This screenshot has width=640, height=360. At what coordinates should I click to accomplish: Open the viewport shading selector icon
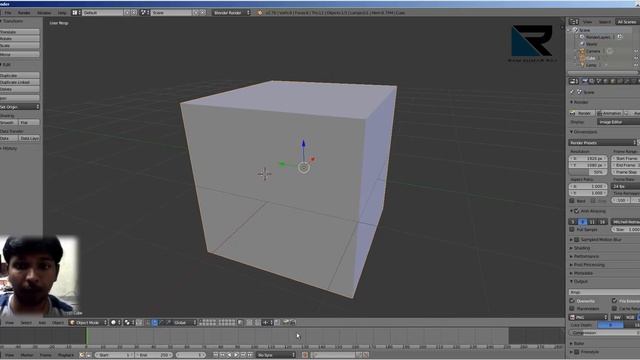(116, 322)
